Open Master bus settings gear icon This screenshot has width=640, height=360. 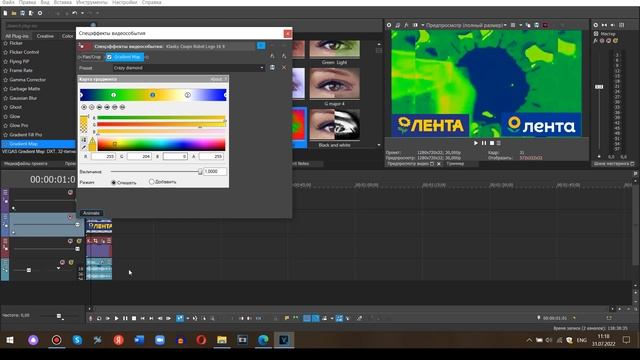(596, 25)
